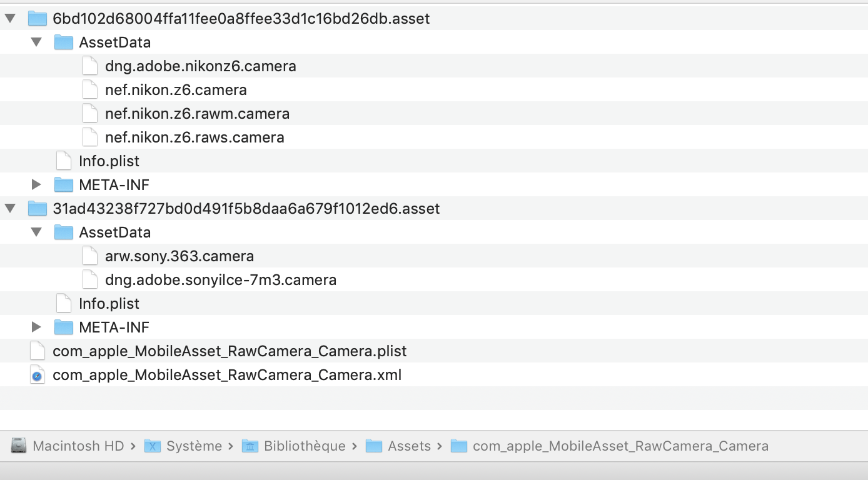Click the dng.adobe.nikonz6.camera file icon

point(90,66)
